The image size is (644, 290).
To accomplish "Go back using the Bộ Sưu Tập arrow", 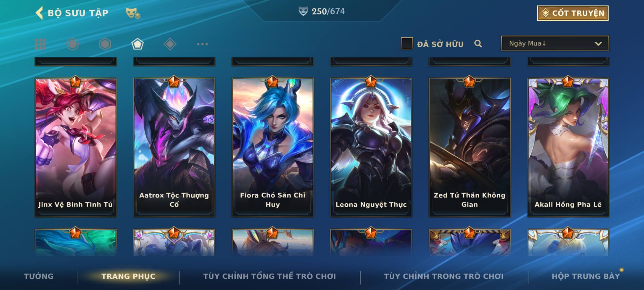I will [x=39, y=13].
